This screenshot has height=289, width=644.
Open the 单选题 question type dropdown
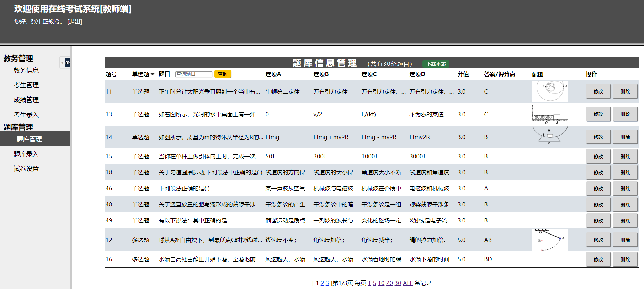tap(143, 74)
